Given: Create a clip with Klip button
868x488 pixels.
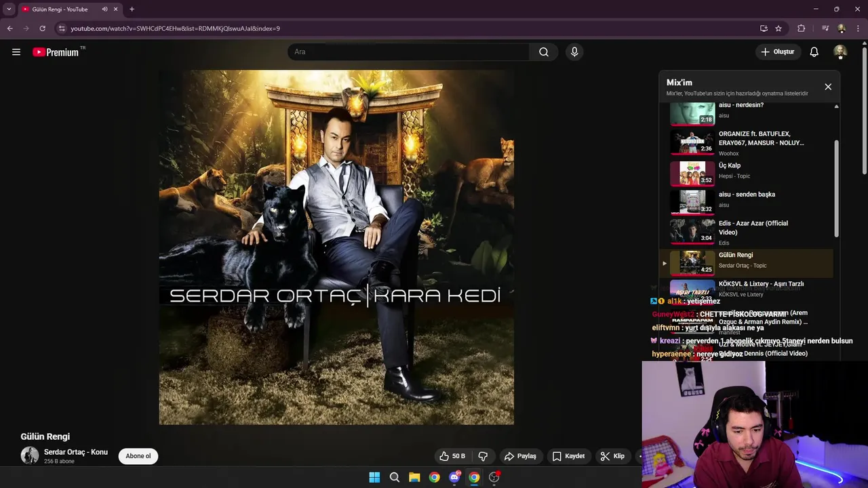Looking at the screenshot, I should [612, 456].
